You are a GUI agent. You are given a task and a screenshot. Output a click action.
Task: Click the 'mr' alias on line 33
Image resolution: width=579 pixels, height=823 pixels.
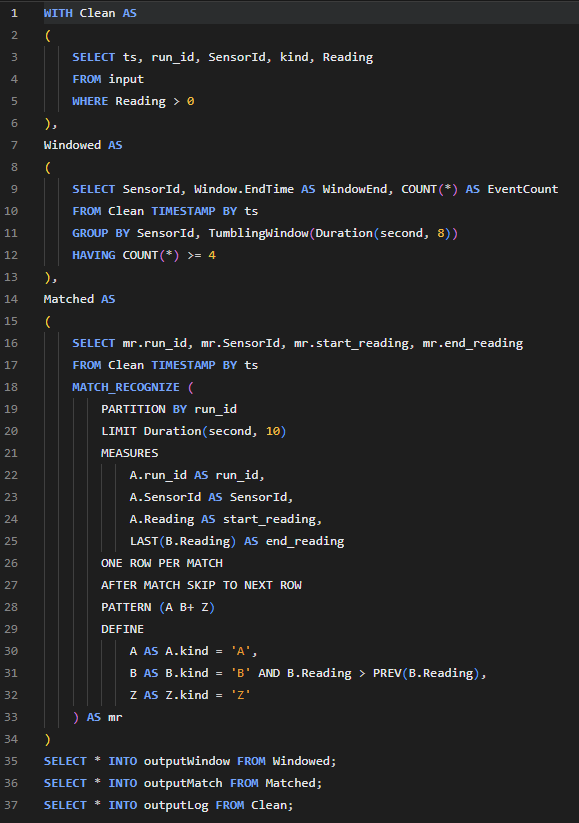(x=115, y=718)
